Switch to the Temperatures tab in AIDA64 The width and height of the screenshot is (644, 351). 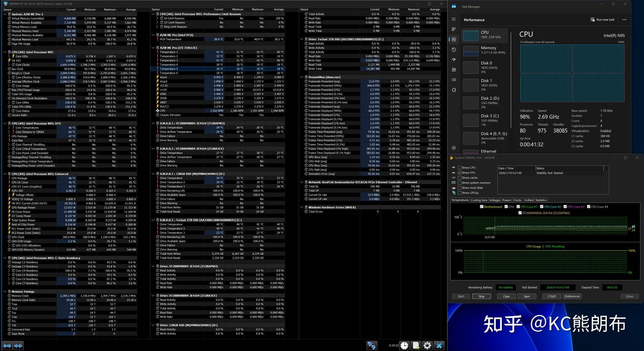click(x=460, y=200)
